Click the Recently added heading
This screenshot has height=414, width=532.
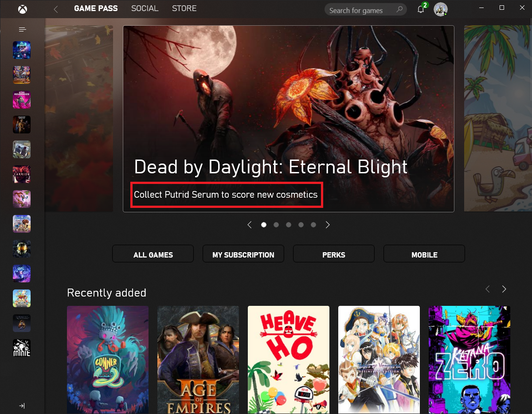coord(106,293)
